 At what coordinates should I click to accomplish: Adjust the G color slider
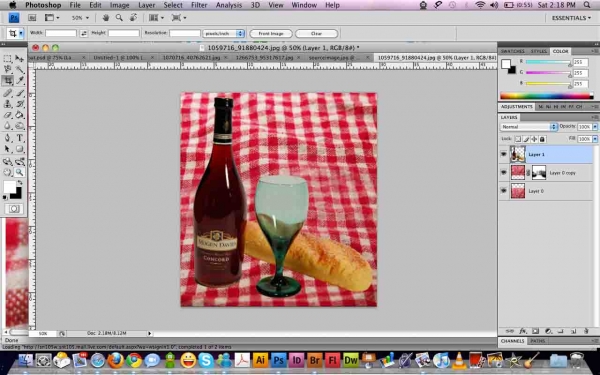point(548,73)
